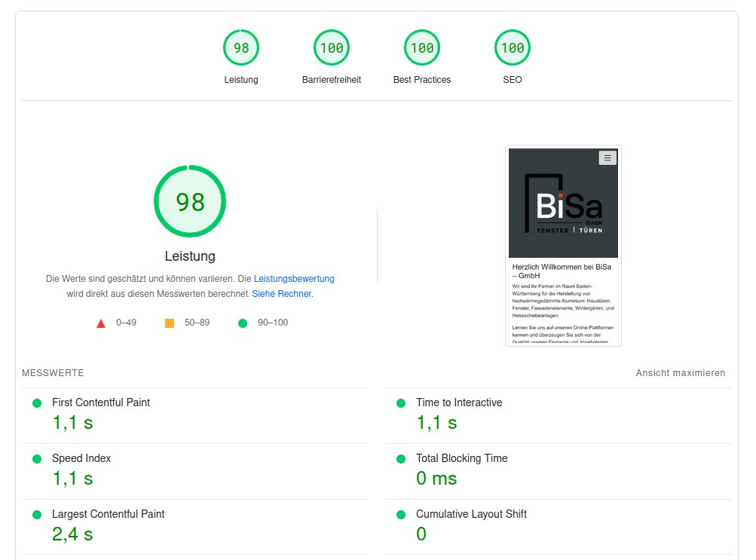The image size is (756, 560).
Task: Click the Leistung score gauge 98 at top
Action: click(x=241, y=48)
